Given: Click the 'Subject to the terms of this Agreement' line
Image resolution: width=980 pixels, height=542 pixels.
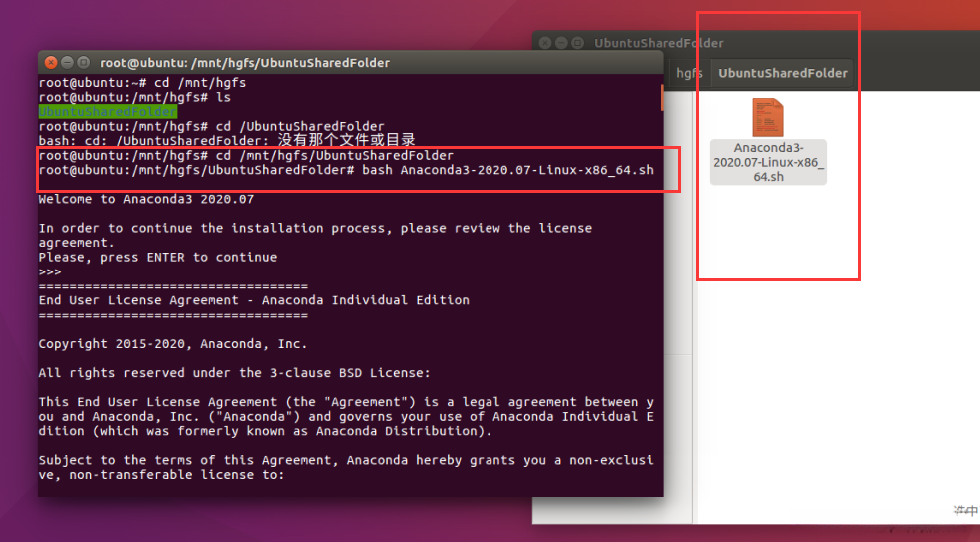Looking at the screenshot, I should pos(347,460).
